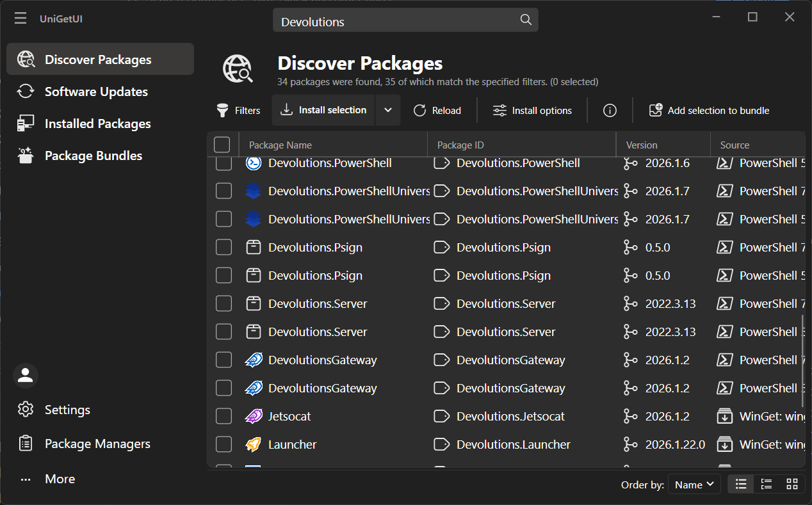Expand the More menu

pyautogui.click(x=100, y=479)
